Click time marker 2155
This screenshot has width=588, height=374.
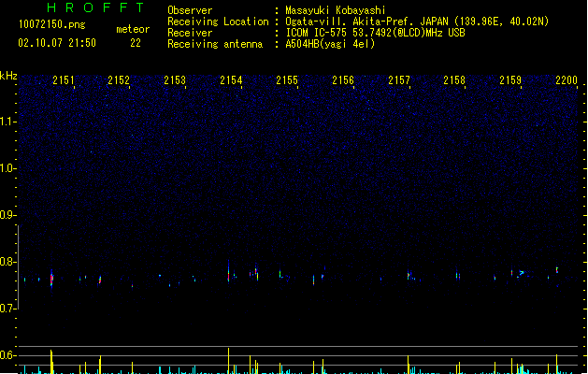pyautogui.click(x=287, y=80)
